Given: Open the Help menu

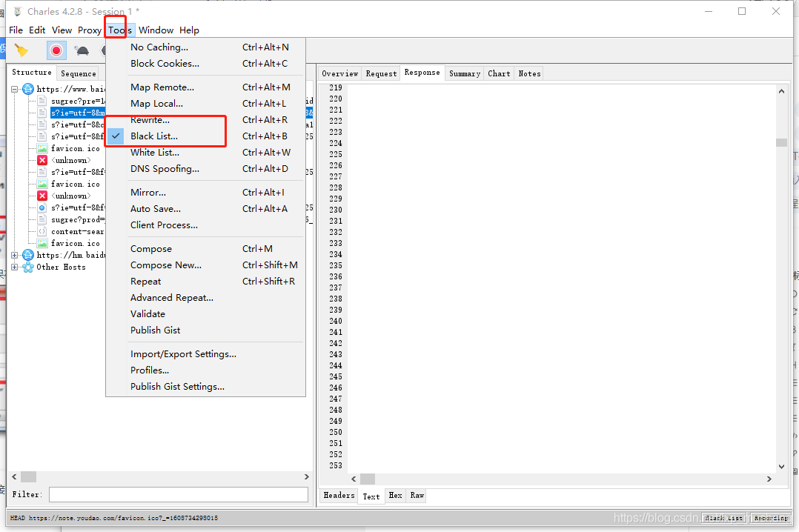Looking at the screenshot, I should (x=189, y=30).
